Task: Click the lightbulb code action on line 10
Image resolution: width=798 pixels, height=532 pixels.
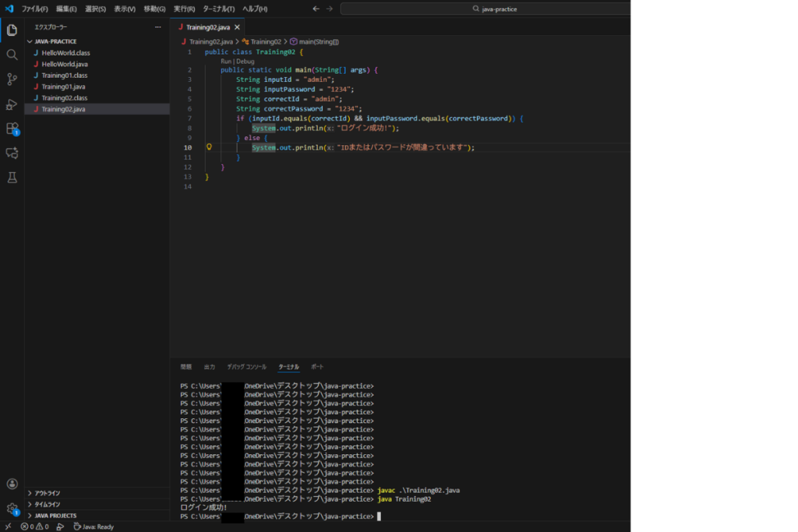Action: coord(209,147)
